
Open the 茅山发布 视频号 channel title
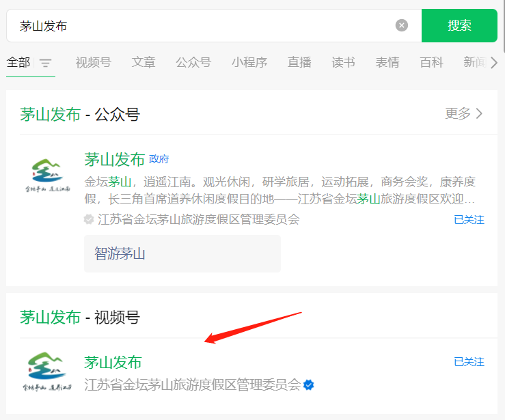(113, 363)
